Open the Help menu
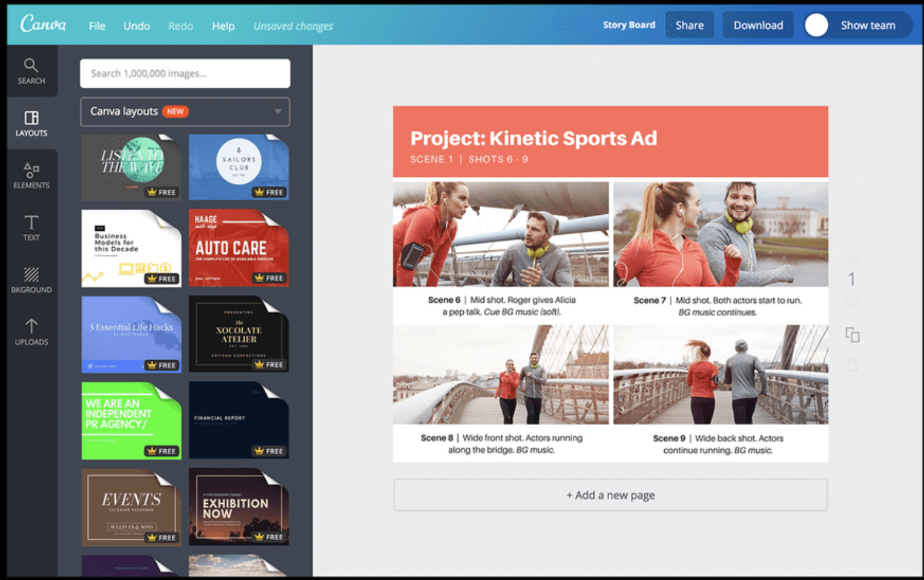Image resolution: width=924 pixels, height=580 pixels. pyautogui.click(x=223, y=26)
